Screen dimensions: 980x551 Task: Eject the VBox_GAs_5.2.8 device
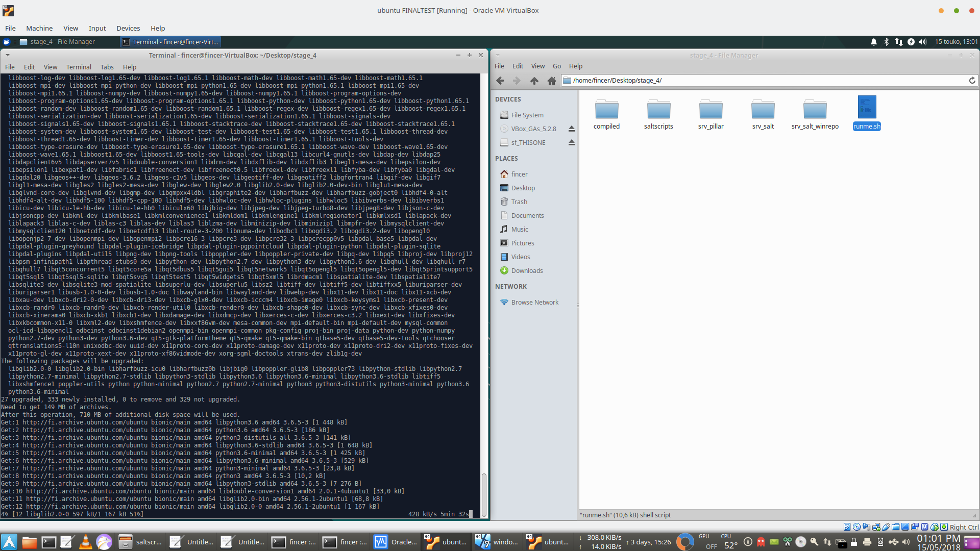pos(572,129)
